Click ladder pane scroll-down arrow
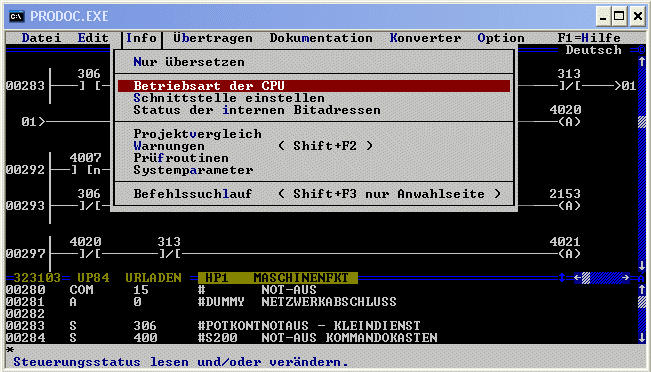651x372 pixels. (x=641, y=266)
